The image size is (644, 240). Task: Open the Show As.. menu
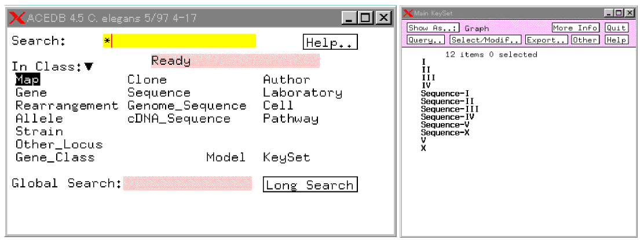coord(433,28)
